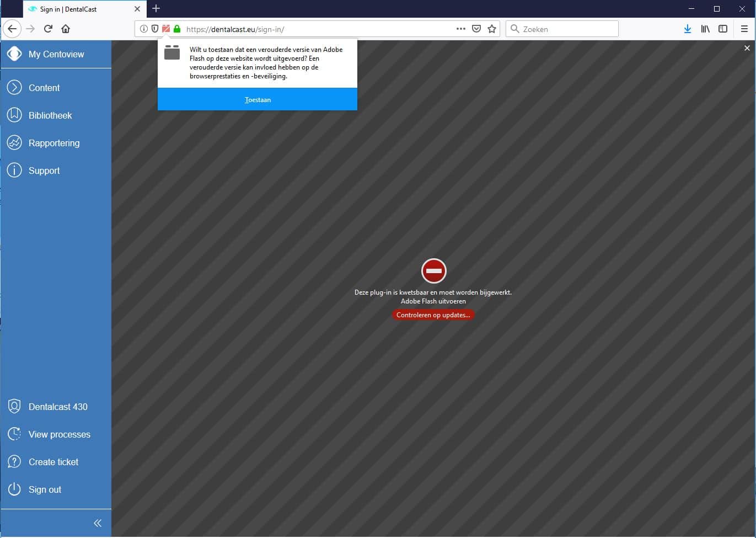Click the Controleren op updates button

[433, 315]
